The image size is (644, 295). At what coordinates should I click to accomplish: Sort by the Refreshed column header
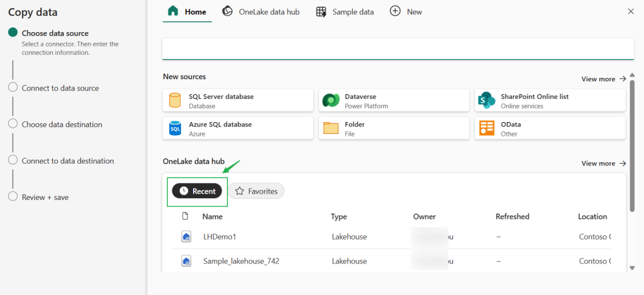pos(512,216)
